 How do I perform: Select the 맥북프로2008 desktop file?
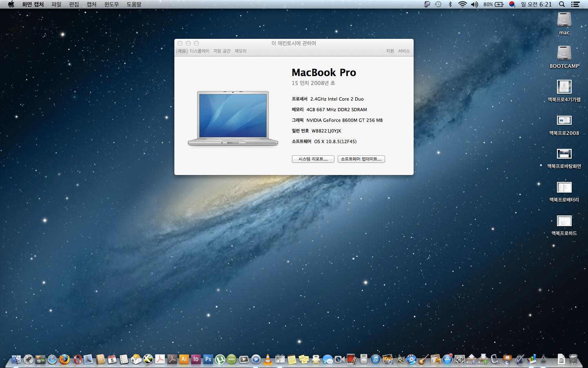pyautogui.click(x=564, y=121)
